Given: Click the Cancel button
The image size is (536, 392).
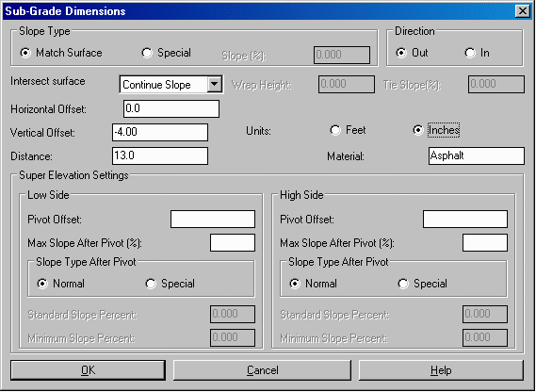Looking at the screenshot, I should (x=263, y=370).
